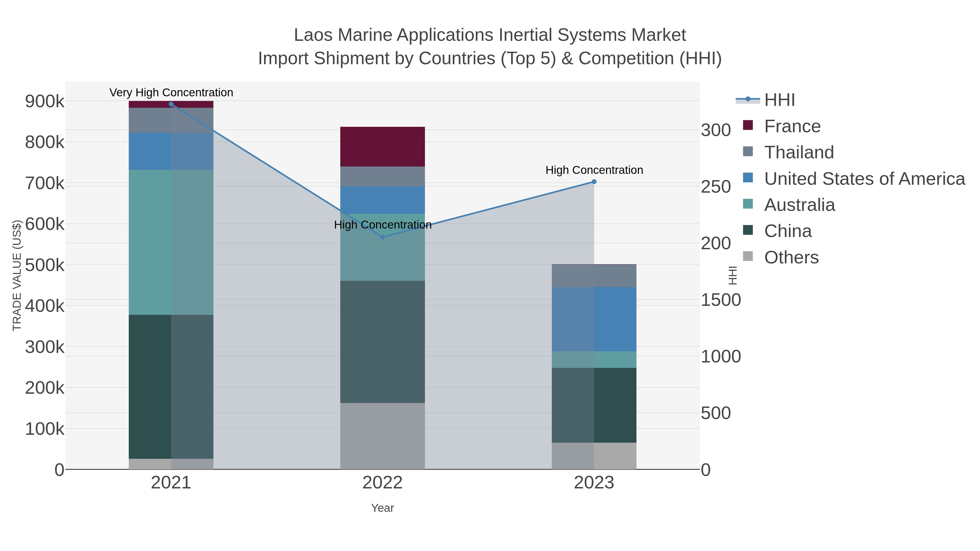
Task: Toggle the France legend entry
Action: [782, 126]
